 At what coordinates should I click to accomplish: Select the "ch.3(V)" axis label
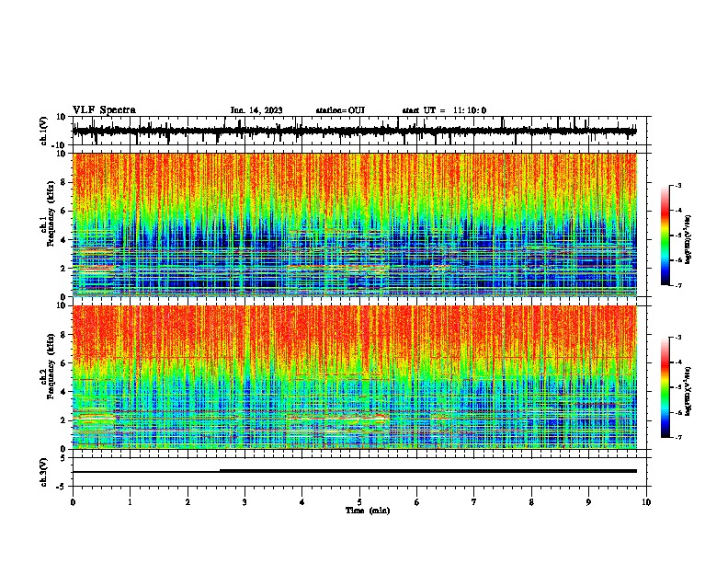point(44,472)
